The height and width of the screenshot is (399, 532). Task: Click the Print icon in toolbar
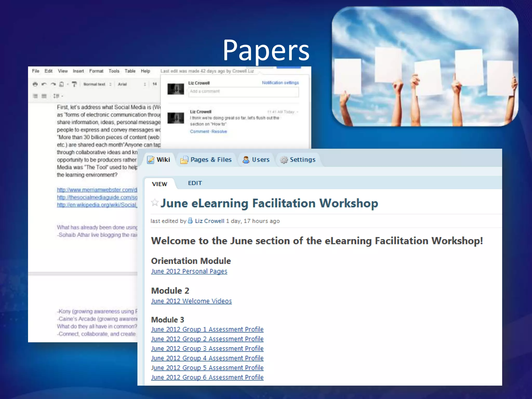click(x=35, y=84)
